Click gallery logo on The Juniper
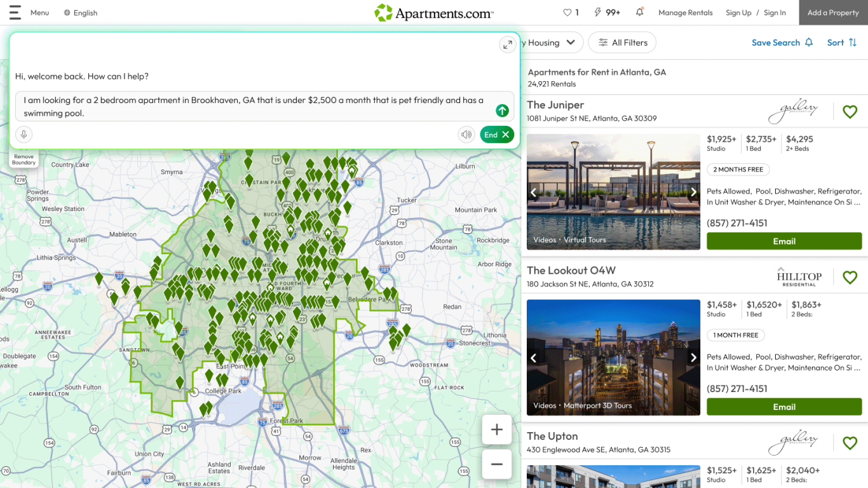Image resolution: width=868 pixels, height=488 pixels. 793,112
